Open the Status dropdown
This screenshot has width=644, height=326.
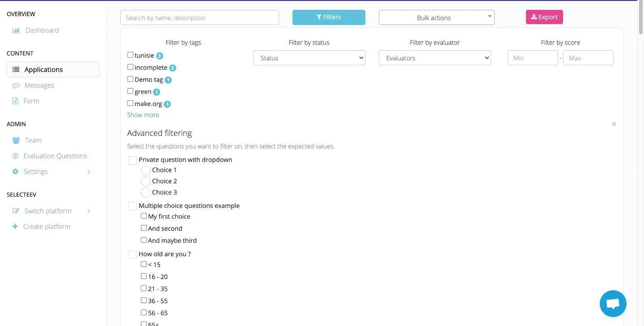(x=309, y=58)
